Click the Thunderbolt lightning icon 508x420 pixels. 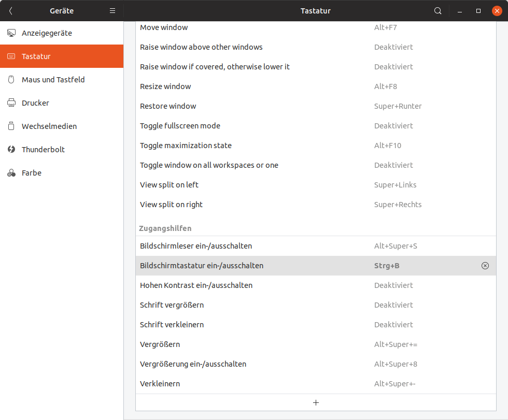pyautogui.click(x=11, y=150)
